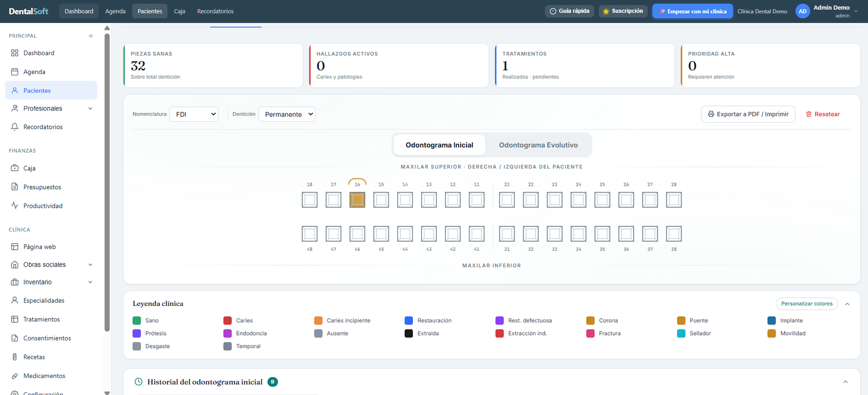This screenshot has width=868, height=395.
Task: Click the sidebar vertical scrollbar
Action: pyautogui.click(x=107, y=182)
